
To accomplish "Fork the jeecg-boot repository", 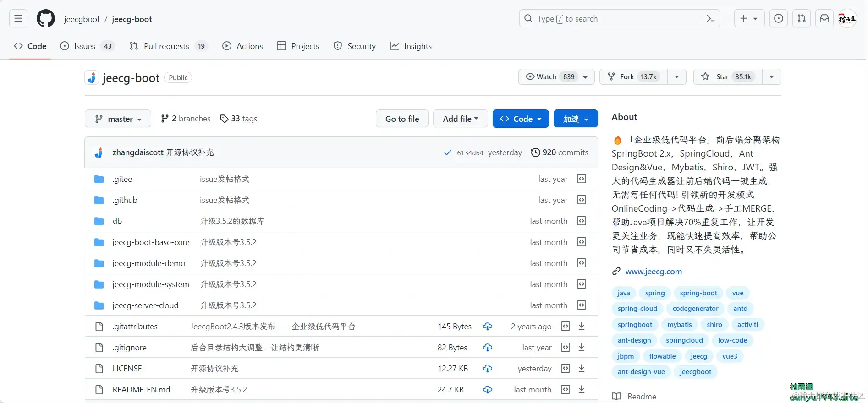I will click(x=633, y=76).
